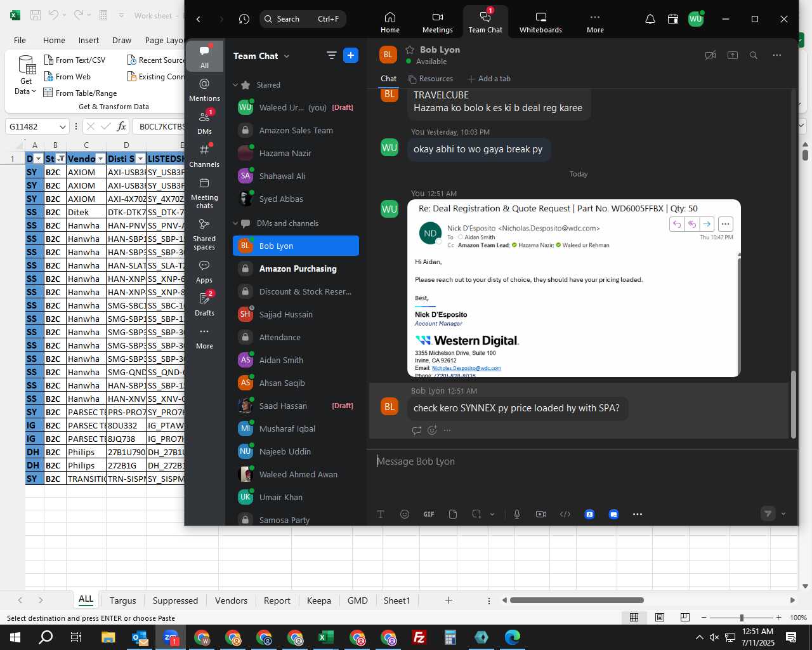This screenshot has height=650, width=812.
Task: Open the Status column filter dropdown in Excel
Action: [x=60, y=159]
